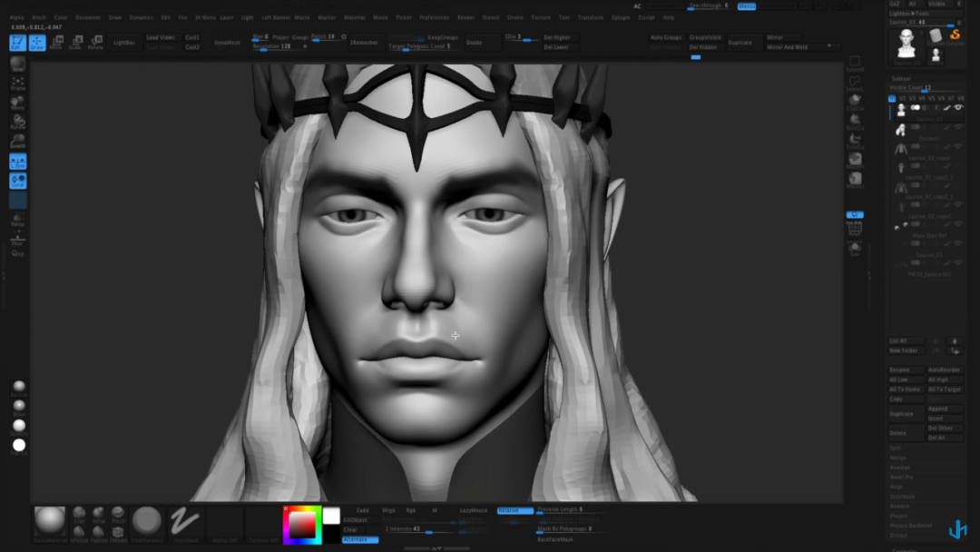
Task: Expand the Merge section in Subtool
Action: pos(897,458)
